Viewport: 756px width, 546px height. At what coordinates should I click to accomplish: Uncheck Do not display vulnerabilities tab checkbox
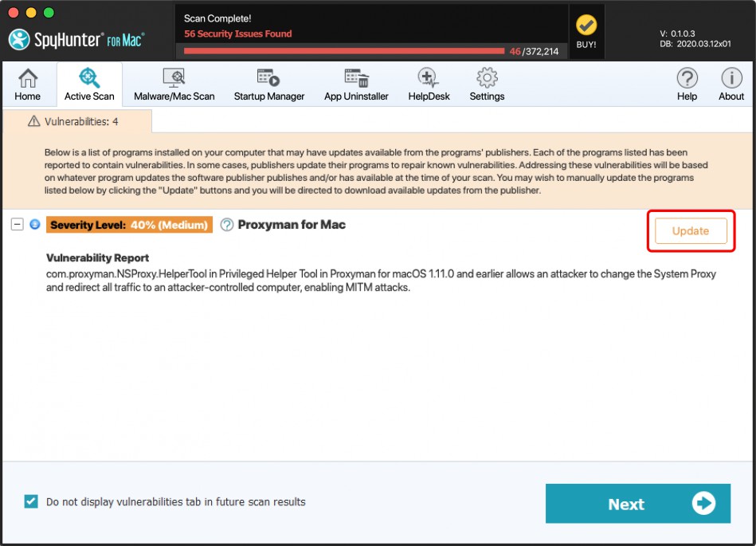31,501
